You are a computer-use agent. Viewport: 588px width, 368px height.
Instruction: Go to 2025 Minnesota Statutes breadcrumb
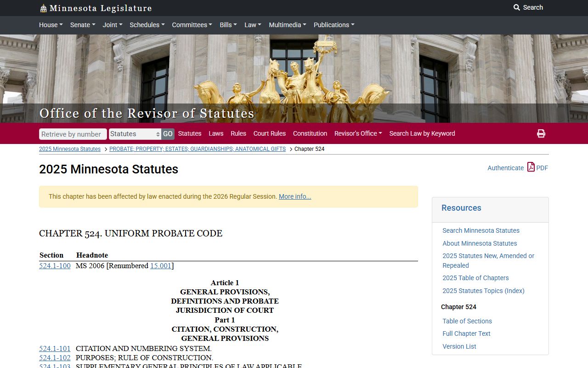[70, 149]
